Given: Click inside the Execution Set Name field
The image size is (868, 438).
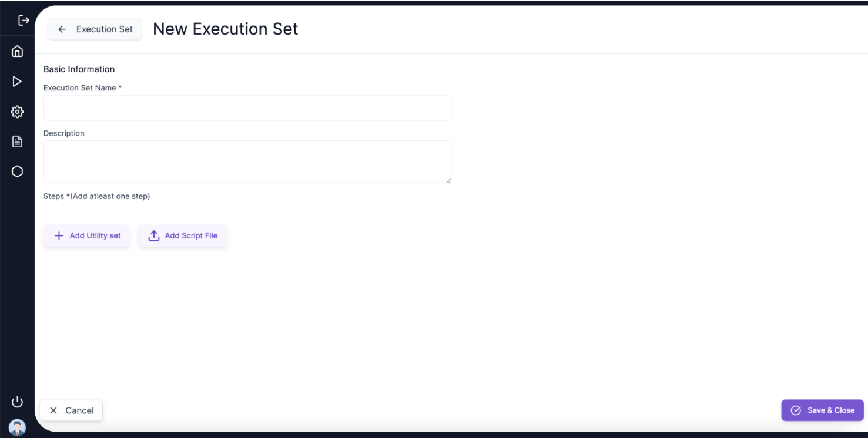Looking at the screenshot, I should pyautogui.click(x=247, y=108).
